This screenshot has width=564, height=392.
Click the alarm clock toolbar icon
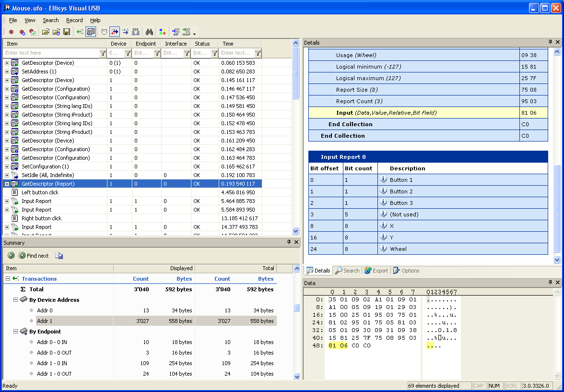click(104, 32)
